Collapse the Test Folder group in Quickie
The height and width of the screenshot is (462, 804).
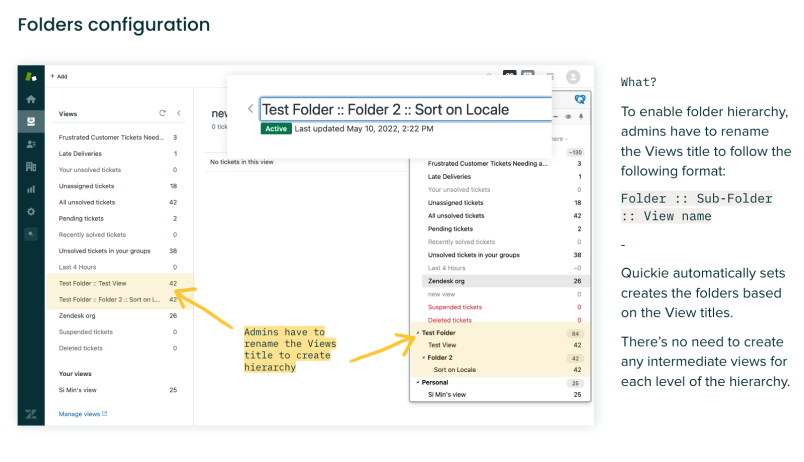pos(418,333)
